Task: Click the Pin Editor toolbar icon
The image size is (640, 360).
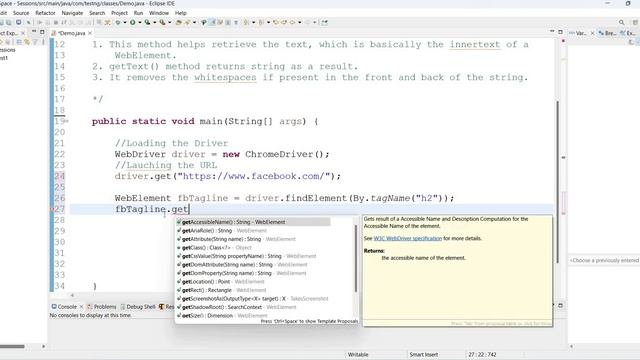Action: point(324,22)
